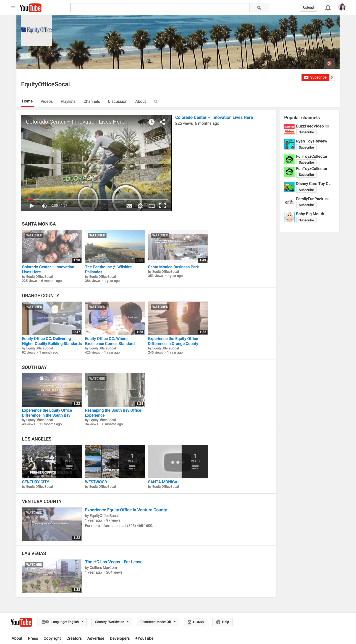Expand the Country: Worldwide dropdown
Image resolution: width=356 pixels, height=644 pixels.
click(112, 622)
